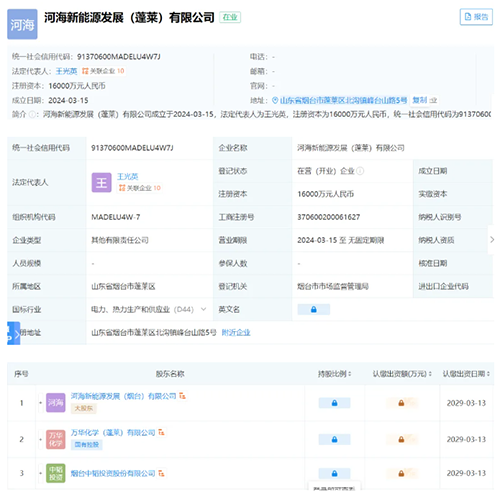Click 关联企业 10 icon in header section

tap(103, 71)
